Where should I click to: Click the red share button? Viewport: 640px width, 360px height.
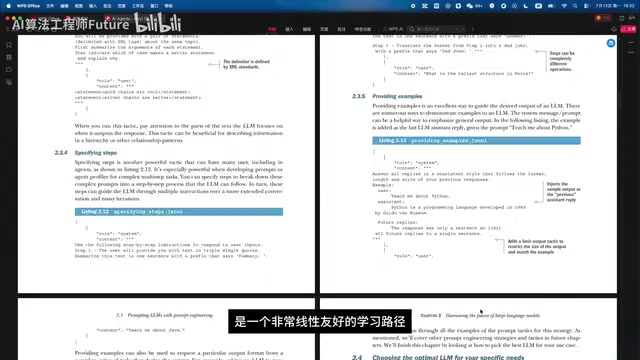tap(628, 29)
